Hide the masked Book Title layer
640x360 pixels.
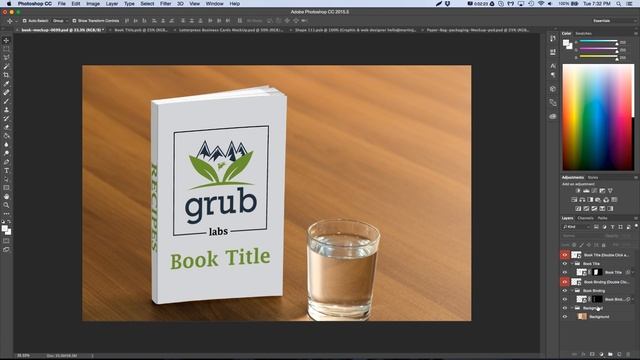click(x=565, y=272)
